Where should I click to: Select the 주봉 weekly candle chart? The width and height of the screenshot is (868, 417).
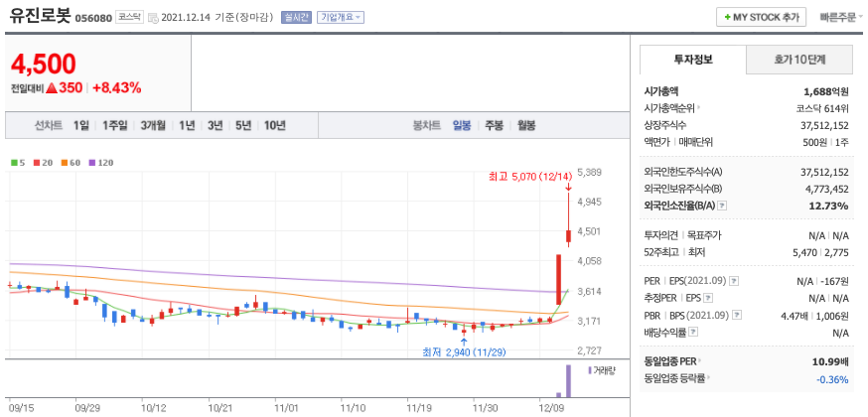494,125
